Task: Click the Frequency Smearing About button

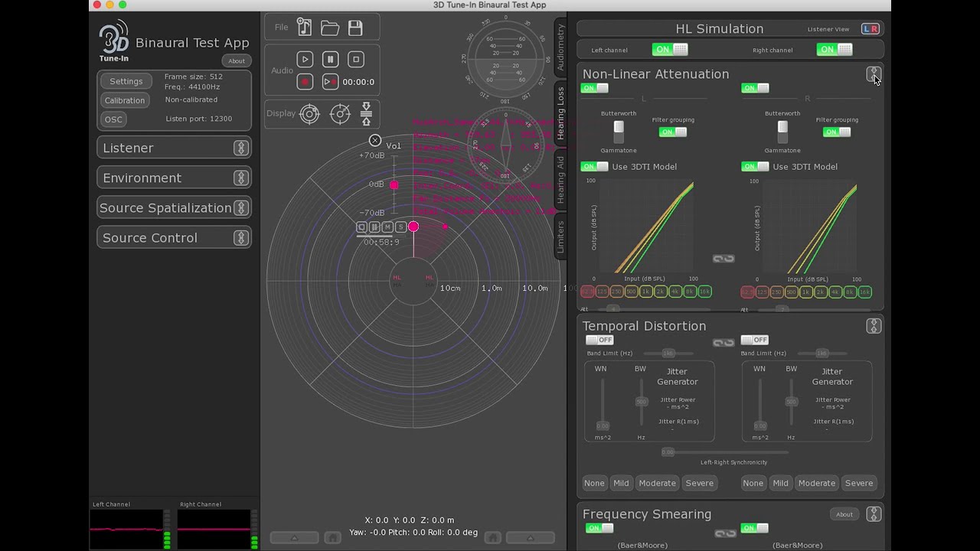Action: 844,514
